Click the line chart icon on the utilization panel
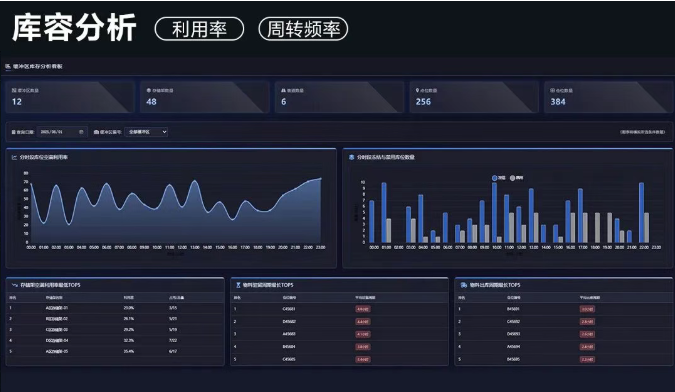The width and height of the screenshot is (675, 392). click(14, 157)
